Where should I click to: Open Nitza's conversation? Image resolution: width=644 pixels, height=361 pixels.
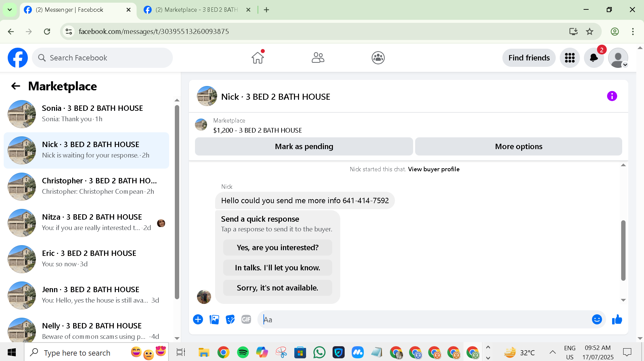(x=87, y=223)
